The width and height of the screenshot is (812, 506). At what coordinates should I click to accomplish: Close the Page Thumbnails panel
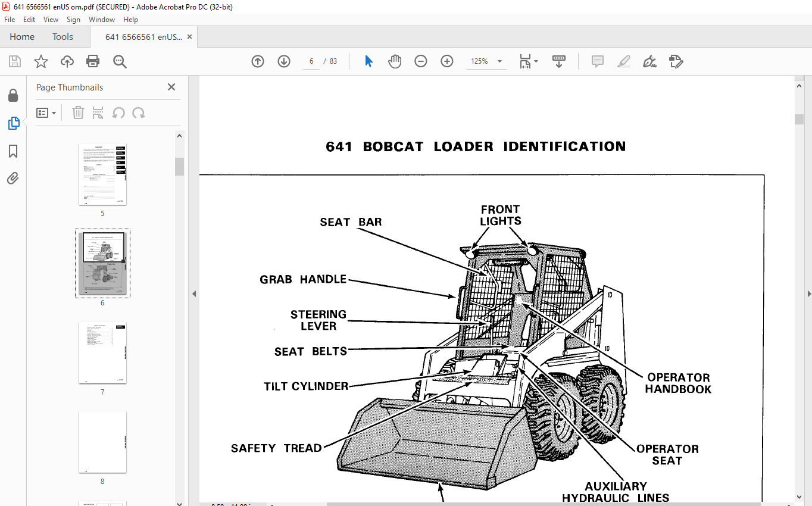(171, 87)
